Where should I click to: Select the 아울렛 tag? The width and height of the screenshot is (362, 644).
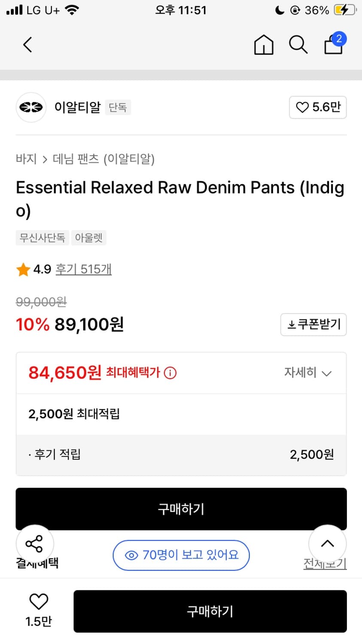click(89, 237)
